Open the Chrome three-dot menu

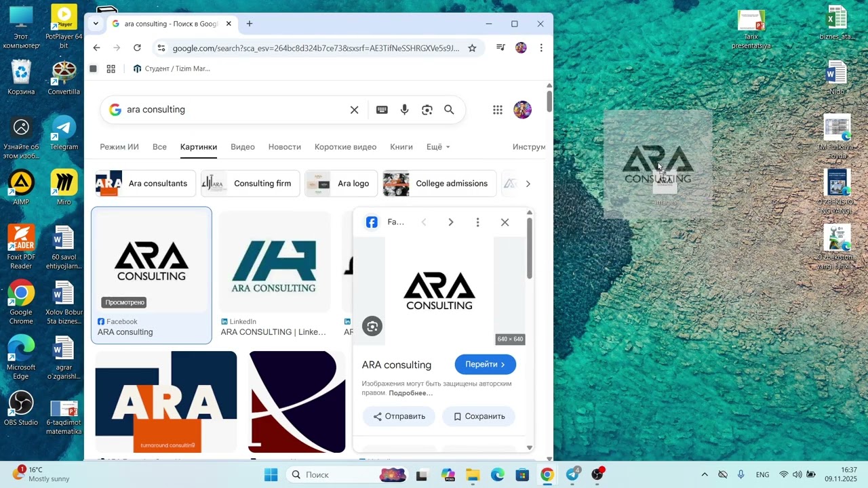click(x=541, y=48)
